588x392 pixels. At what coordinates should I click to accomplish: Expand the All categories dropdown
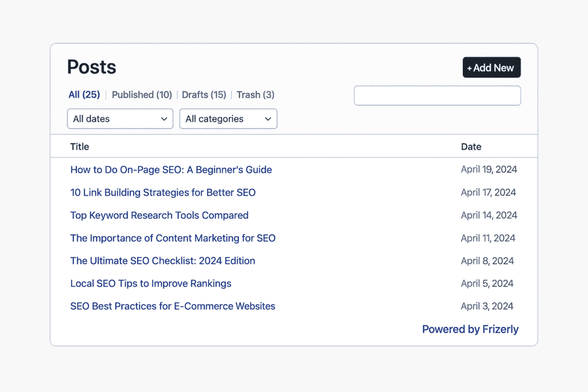click(x=228, y=119)
